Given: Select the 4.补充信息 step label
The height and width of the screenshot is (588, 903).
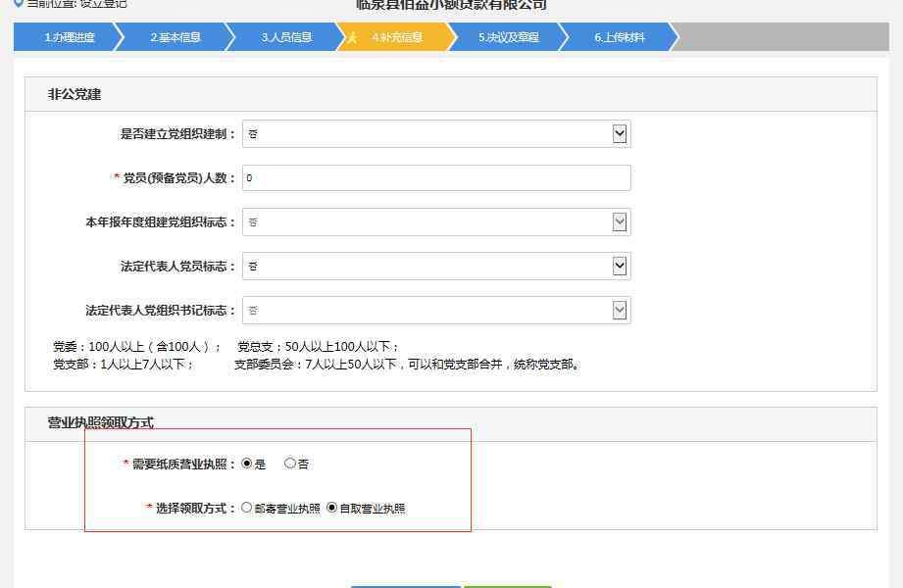Looking at the screenshot, I should pyautogui.click(x=397, y=38).
